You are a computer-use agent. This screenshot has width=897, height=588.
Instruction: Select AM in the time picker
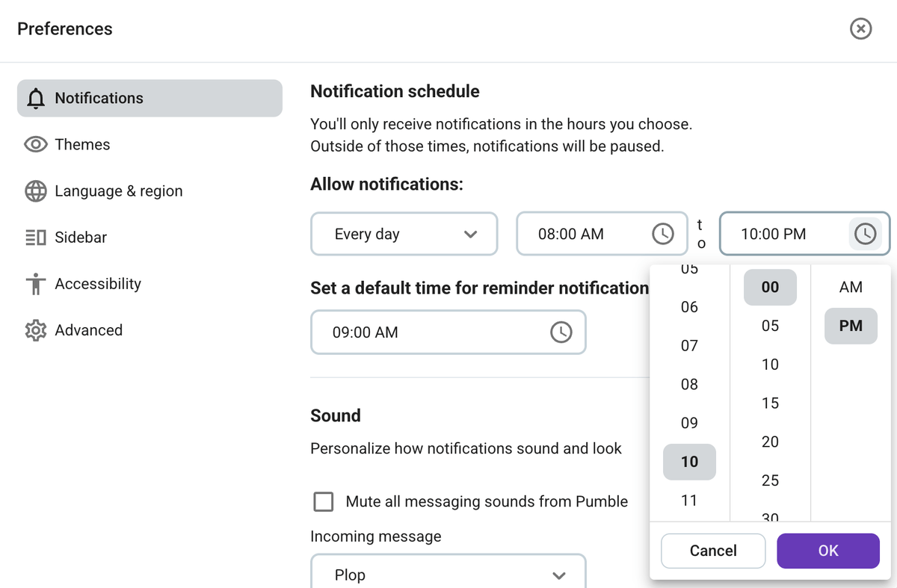point(850,287)
